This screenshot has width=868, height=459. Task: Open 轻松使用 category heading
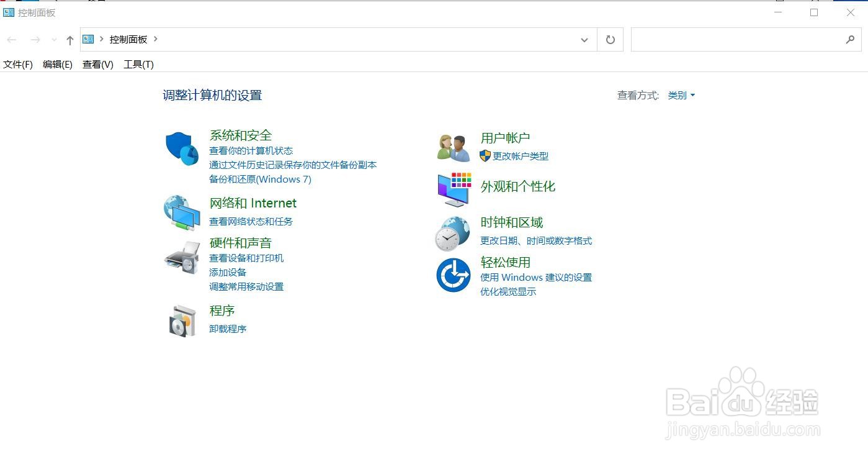505,262
